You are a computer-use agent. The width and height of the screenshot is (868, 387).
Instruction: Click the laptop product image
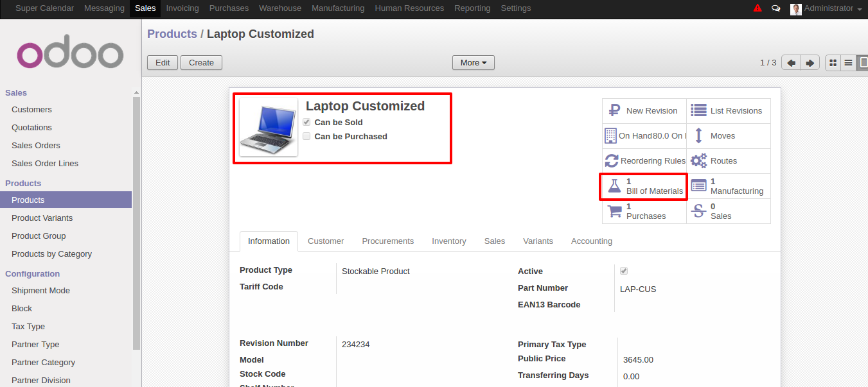[x=269, y=127]
